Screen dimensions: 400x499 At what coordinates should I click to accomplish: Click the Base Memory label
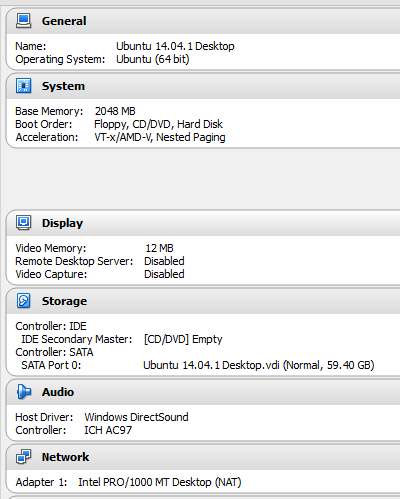point(49,111)
